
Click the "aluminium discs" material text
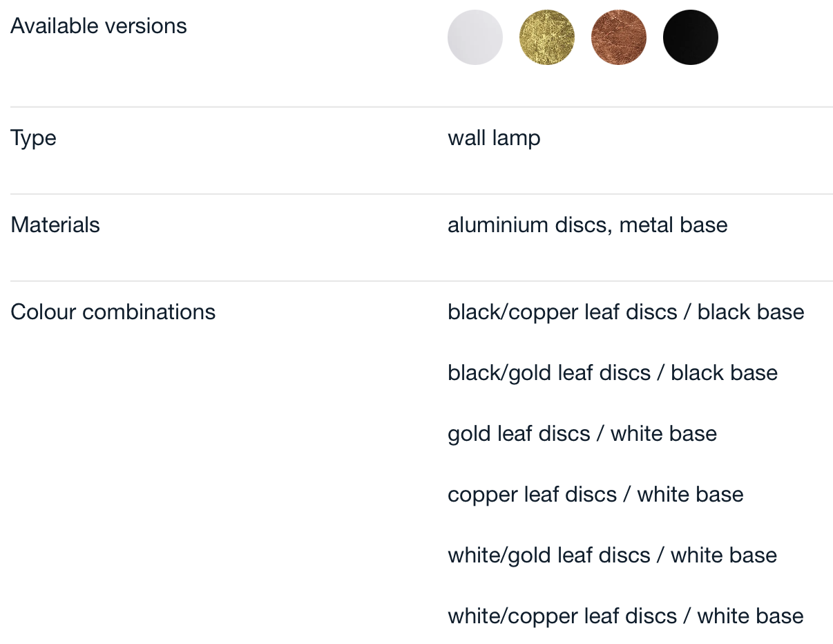[528, 225]
